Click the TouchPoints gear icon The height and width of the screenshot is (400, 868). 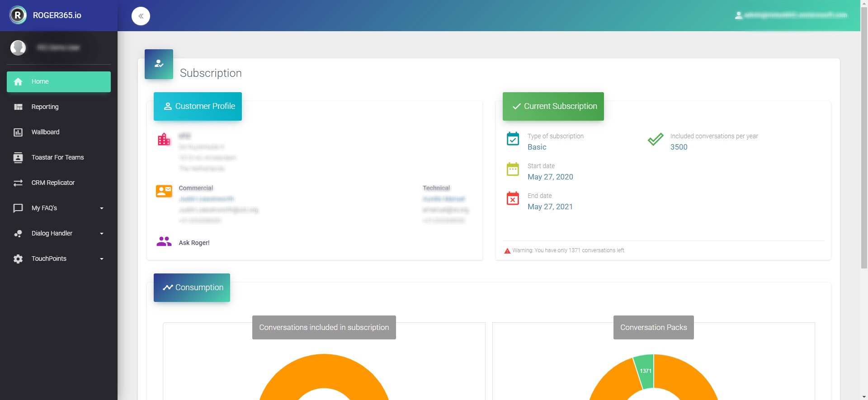point(18,259)
